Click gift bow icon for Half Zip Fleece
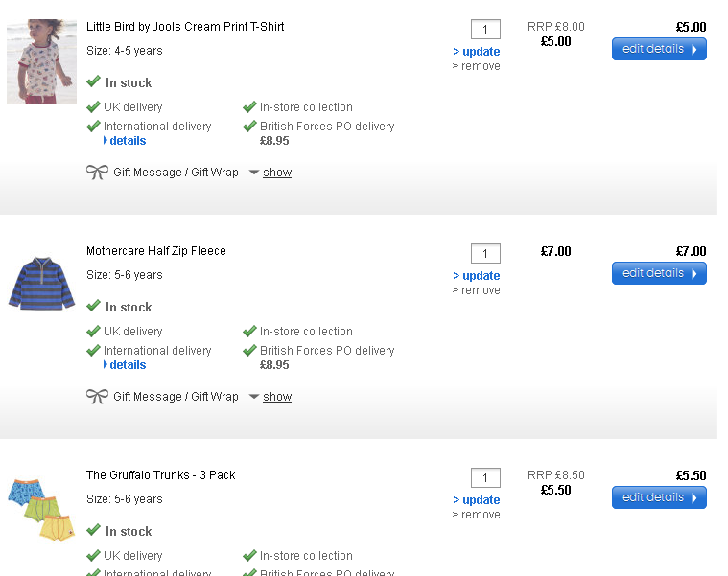 [x=97, y=397]
